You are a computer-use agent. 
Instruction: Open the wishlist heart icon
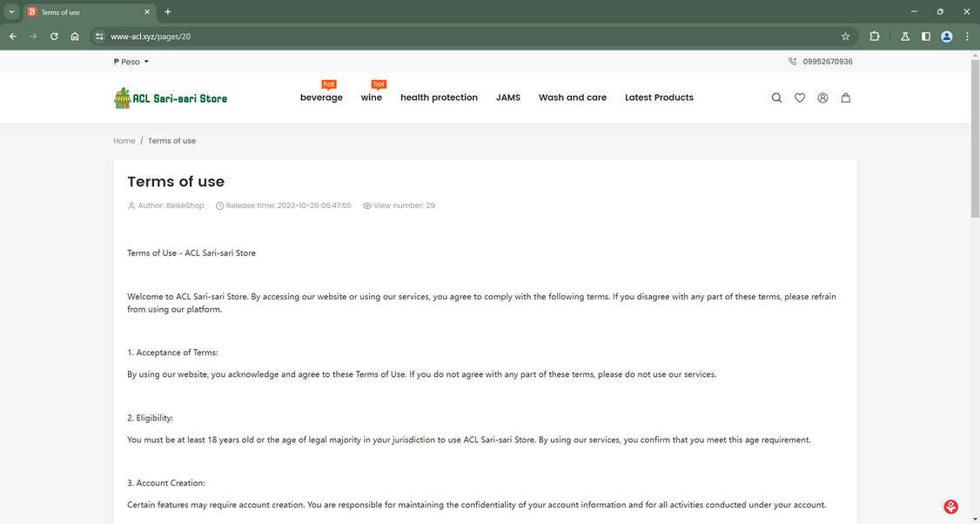click(x=799, y=97)
